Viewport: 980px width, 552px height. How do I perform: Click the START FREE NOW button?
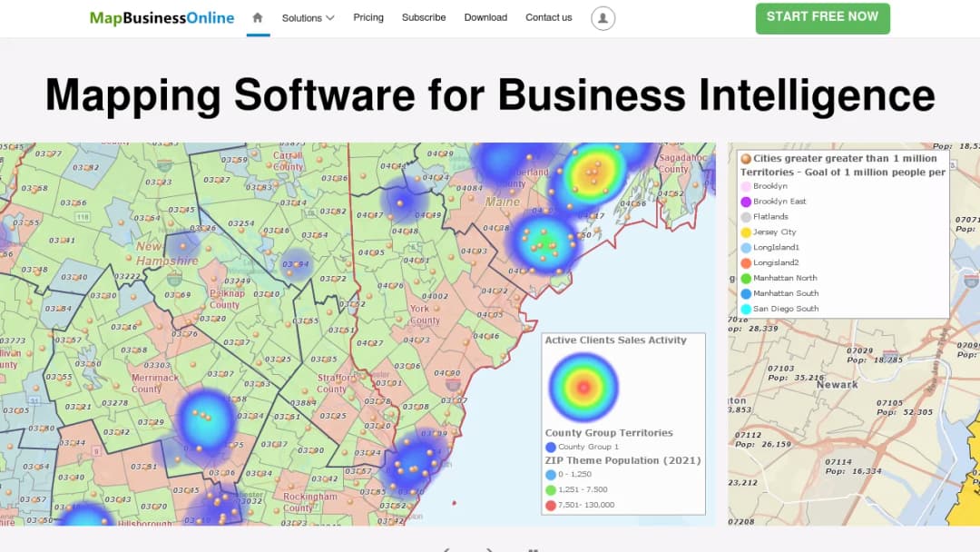[822, 18]
